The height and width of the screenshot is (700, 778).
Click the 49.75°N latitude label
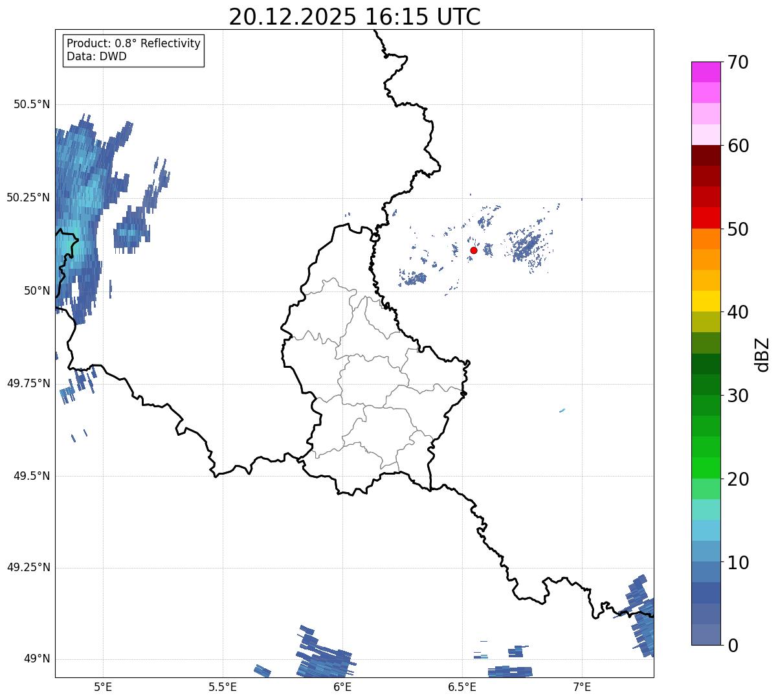(28, 383)
